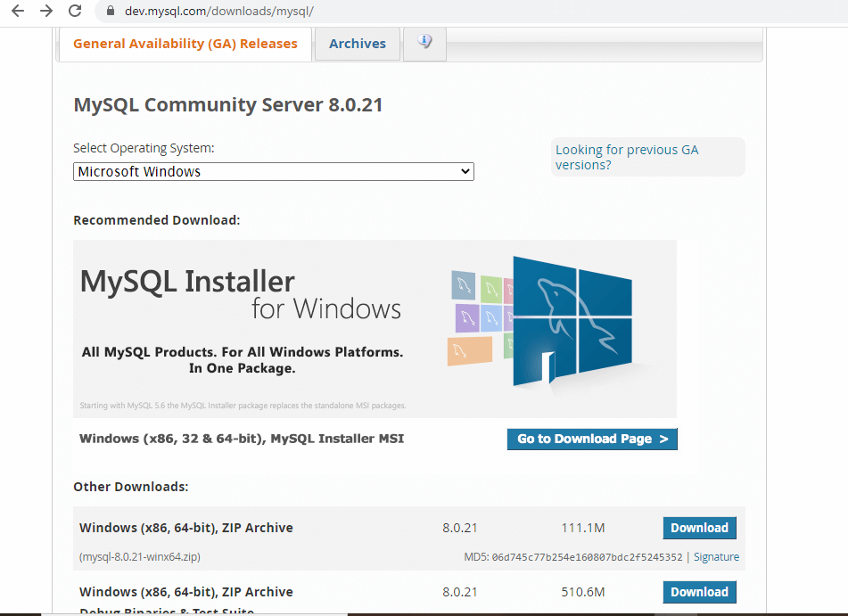Reload the page using refresh icon
Image resolution: width=848 pixels, height=616 pixels.
[75, 12]
